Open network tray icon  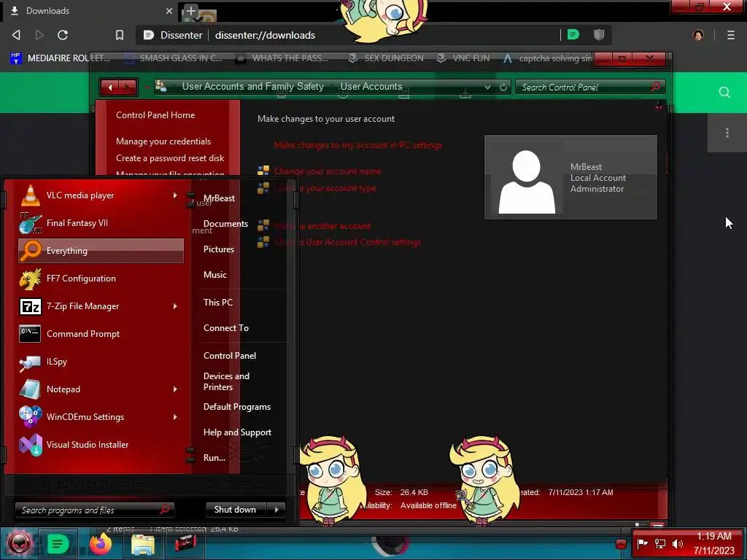659,543
